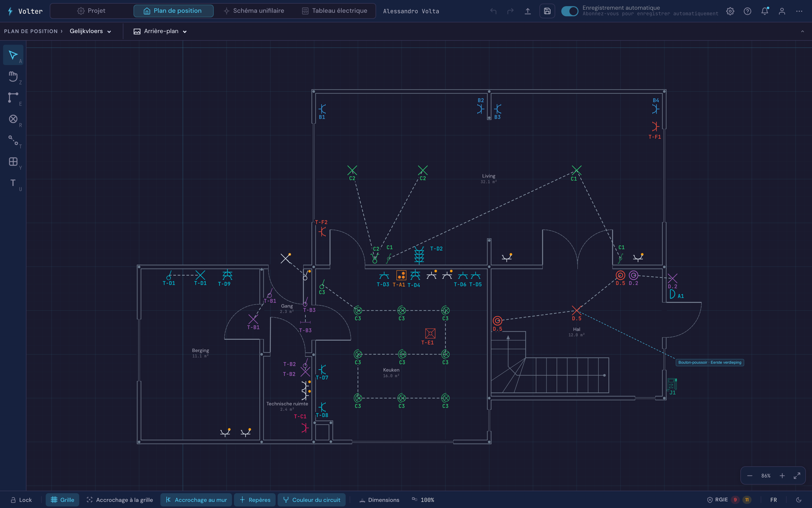Activate the hand pan tool
The height and width of the screenshot is (508, 812).
(x=13, y=76)
